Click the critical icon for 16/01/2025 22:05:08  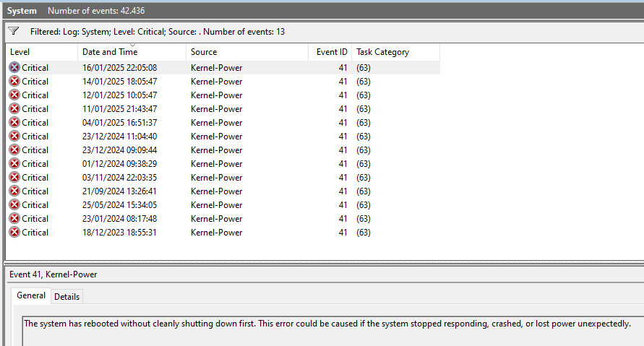click(x=14, y=67)
